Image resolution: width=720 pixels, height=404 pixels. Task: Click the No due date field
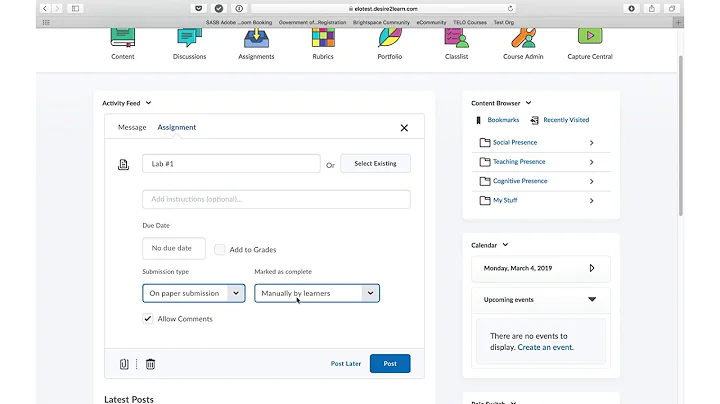[x=174, y=248]
